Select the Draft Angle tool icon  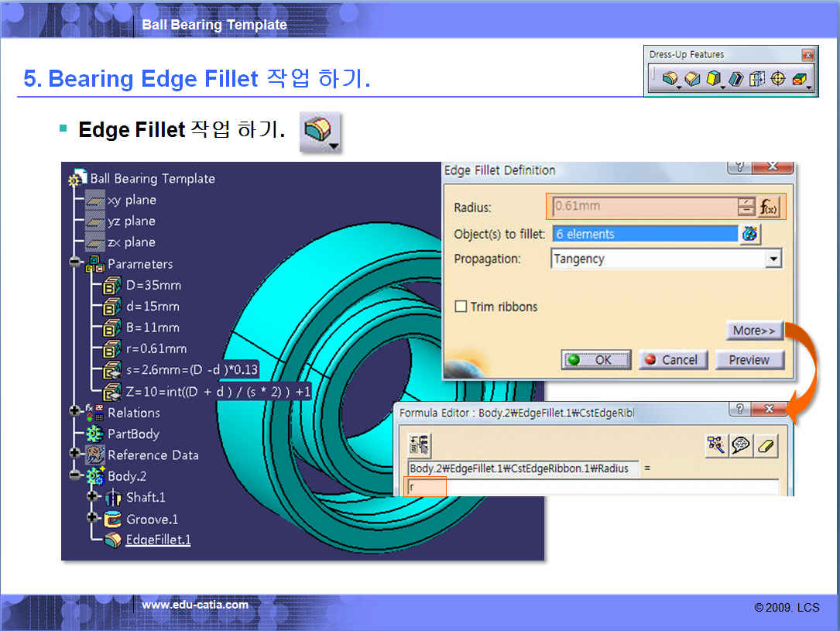point(715,78)
